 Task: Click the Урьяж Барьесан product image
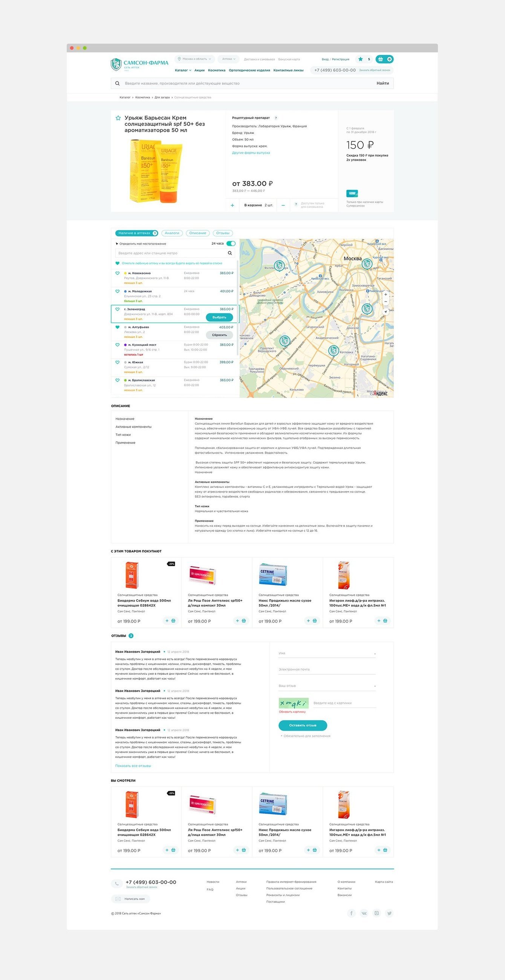pyautogui.click(x=156, y=171)
